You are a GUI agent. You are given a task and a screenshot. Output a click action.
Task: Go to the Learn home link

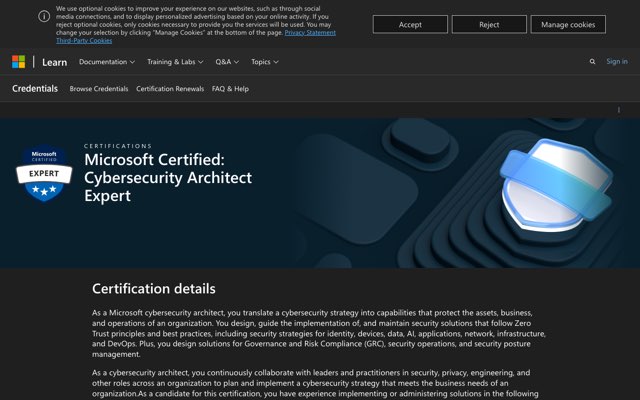tap(54, 62)
